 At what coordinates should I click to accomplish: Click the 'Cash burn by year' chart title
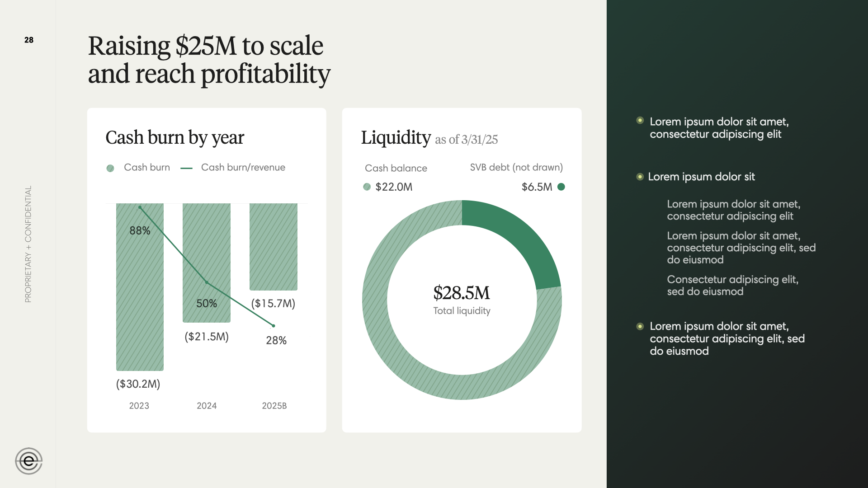175,137
